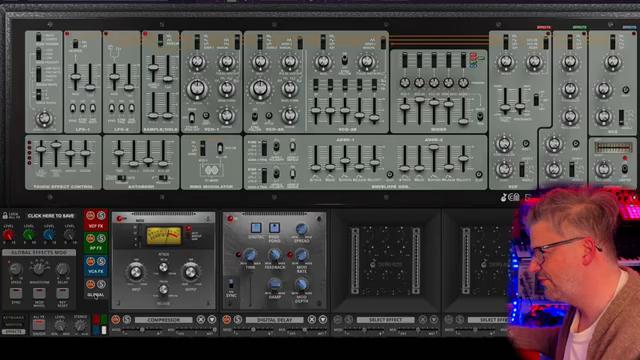Click the Digital Delay slot Mix slider
Image resolution: width=640 pixels, height=360 pixels.
(306, 330)
